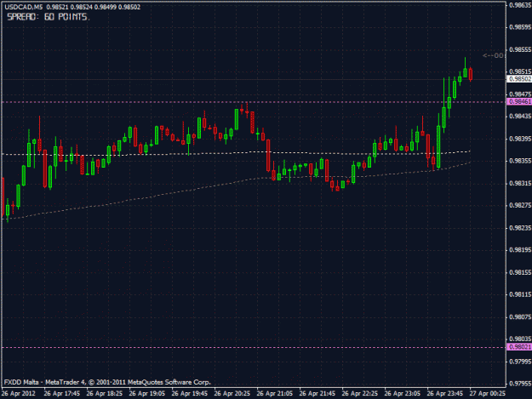Click the 26 Apr 17:45 time label
Viewport: 532px width, 399px height.
pos(62,394)
